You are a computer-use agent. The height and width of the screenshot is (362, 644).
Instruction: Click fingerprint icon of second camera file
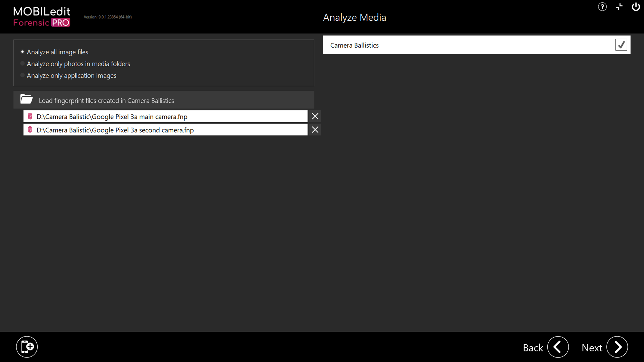tap(30, 130)
